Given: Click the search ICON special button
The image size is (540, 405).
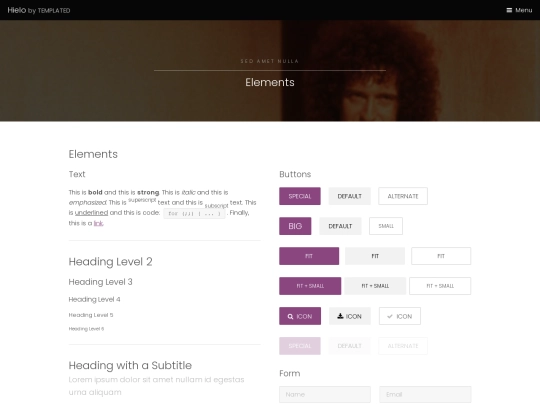Looking at the screenshot, I should pyautogui.click(x=300, y=316).
